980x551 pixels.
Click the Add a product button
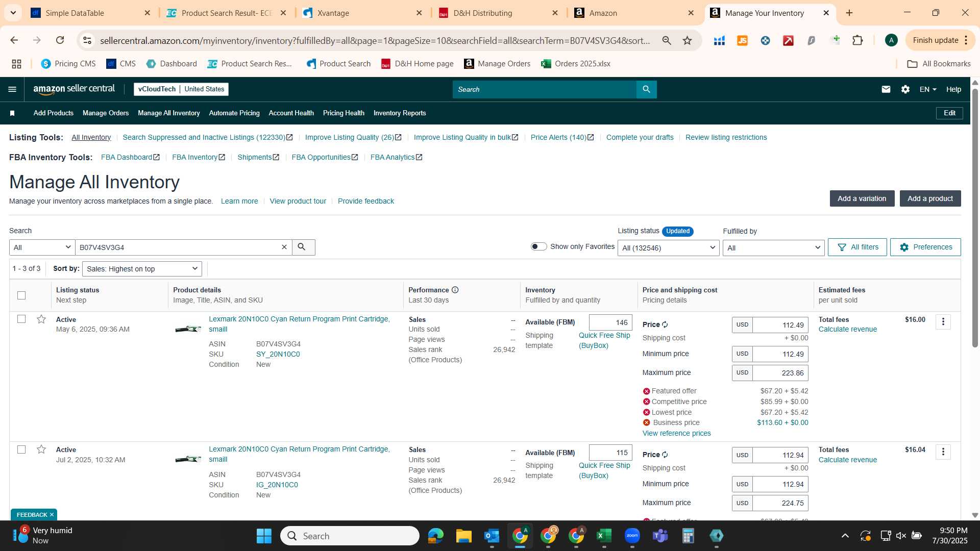click(x=930, y=198)
